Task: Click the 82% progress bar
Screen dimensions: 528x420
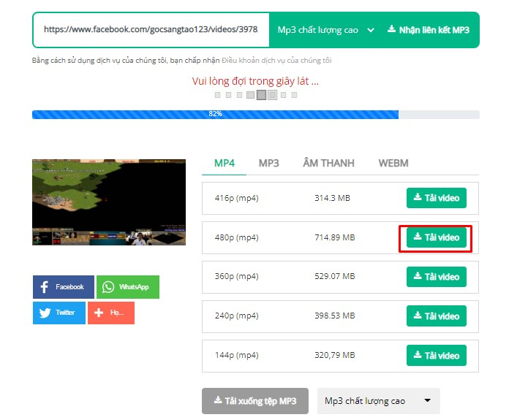Action: tap(255, 115)
